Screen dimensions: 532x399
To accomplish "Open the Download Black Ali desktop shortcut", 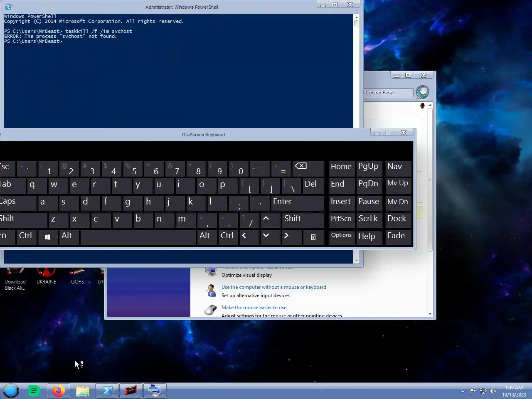I will tap(15, 279).
